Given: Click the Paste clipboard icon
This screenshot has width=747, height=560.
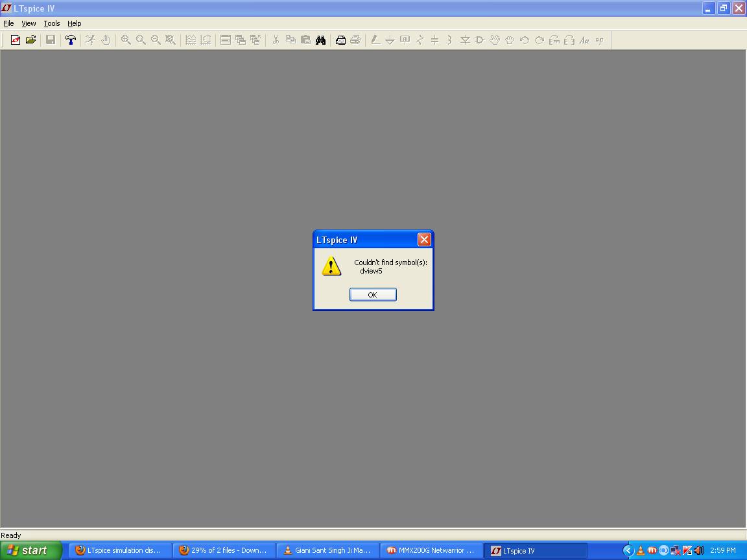Looking at the screenshot, I should pyautogui.click(x=305, y=40).
